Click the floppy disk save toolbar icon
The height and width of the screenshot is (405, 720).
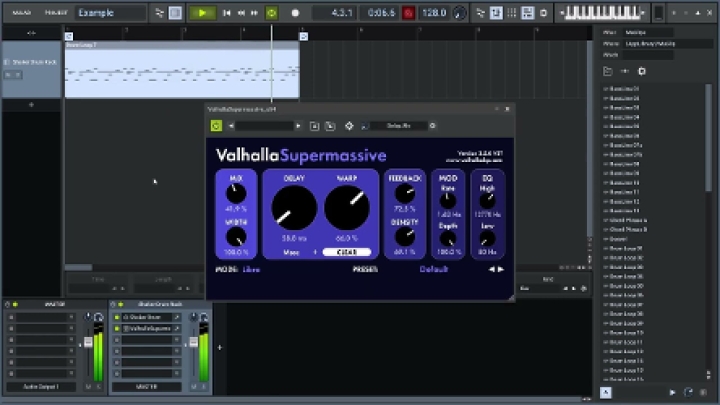tap(528, 13)
